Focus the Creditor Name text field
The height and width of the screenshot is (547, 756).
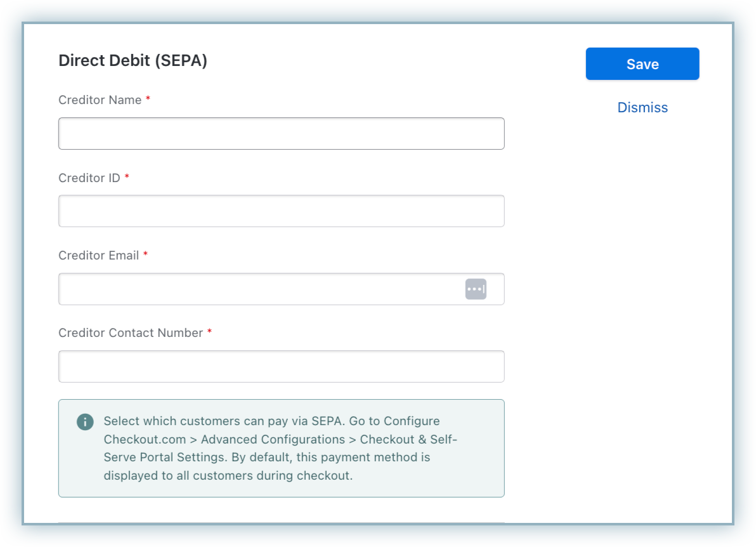[x=281, y=133]
